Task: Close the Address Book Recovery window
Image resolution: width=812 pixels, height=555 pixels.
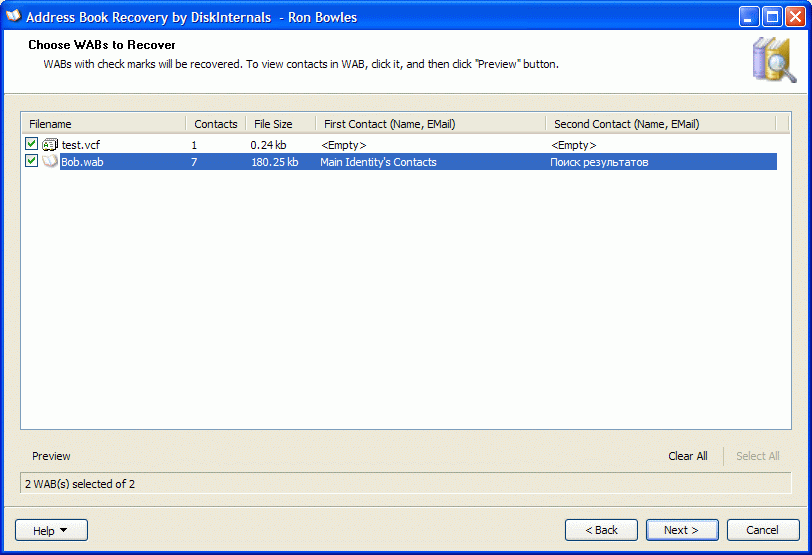Action: [x=795, y=17]
